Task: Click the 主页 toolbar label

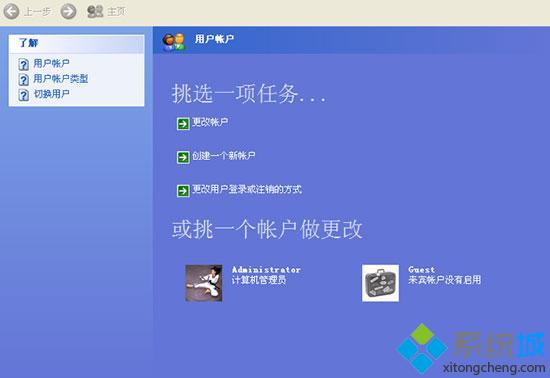Action: [116, 12]
